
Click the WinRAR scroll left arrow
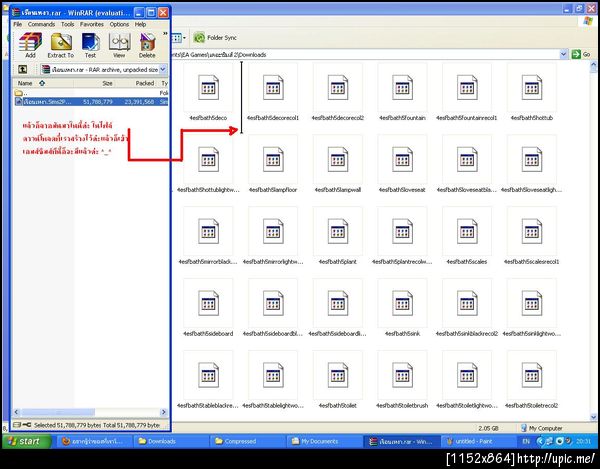coord(16,412)
